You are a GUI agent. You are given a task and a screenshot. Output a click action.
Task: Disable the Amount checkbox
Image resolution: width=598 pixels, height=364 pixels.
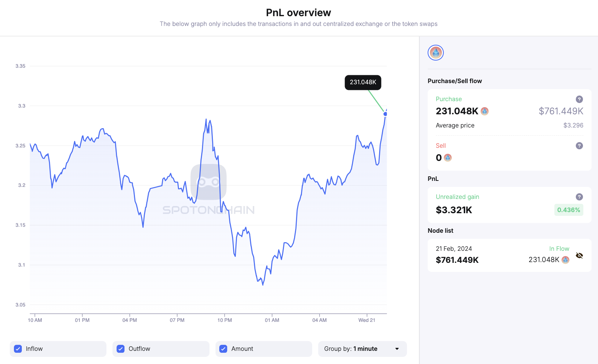223,349
